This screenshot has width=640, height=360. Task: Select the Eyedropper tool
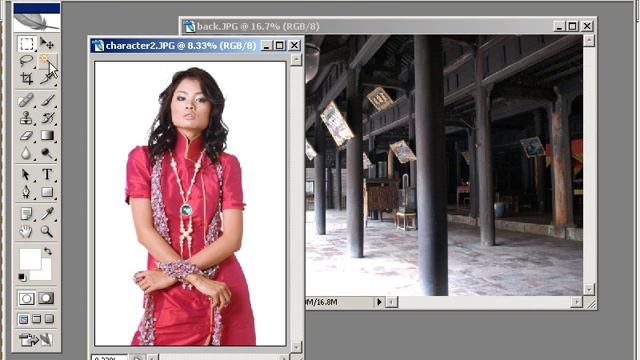(x=47, y=213)
